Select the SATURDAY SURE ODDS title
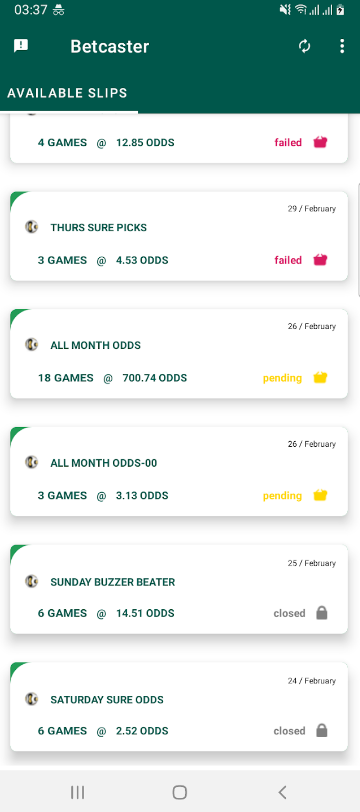Viewport: 360px width, 812px height. (x=107, y=700)
